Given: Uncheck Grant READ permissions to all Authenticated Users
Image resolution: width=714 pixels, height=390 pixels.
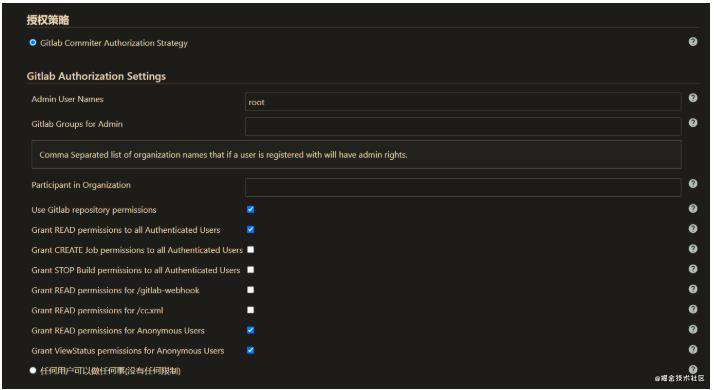Looking at the screenshot, I should 250,230.
